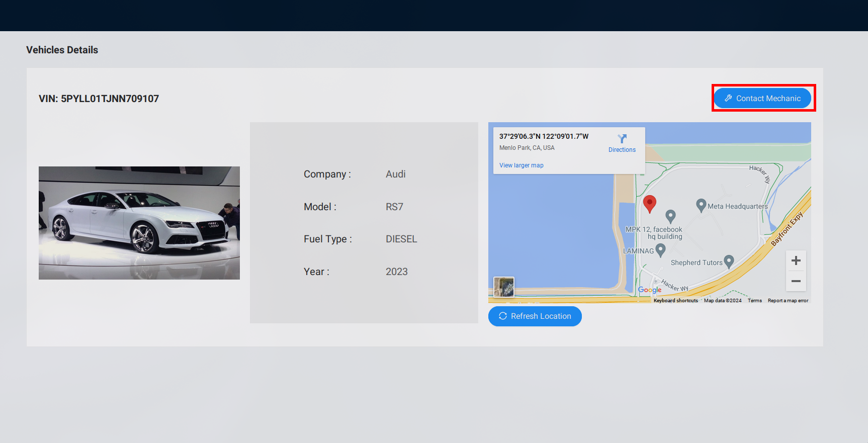This screenshot has height=443, width=868.
Task: Click the white Audi RS7 photo
Action: [x=139, y=223]
